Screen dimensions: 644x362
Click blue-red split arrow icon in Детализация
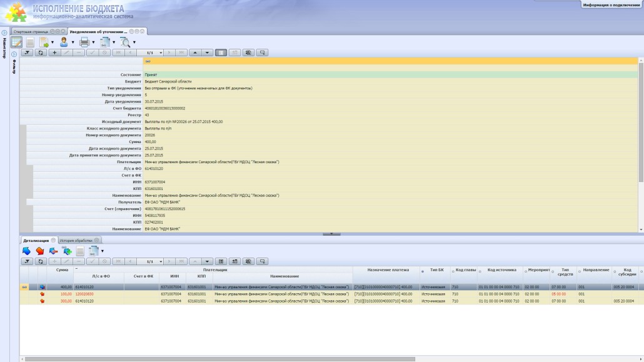[53, 251]
